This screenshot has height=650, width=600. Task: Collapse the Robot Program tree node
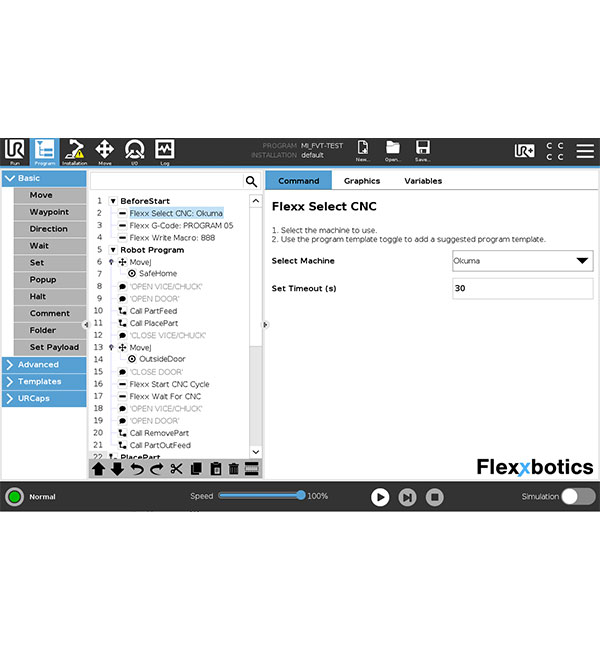click(113, 250)
